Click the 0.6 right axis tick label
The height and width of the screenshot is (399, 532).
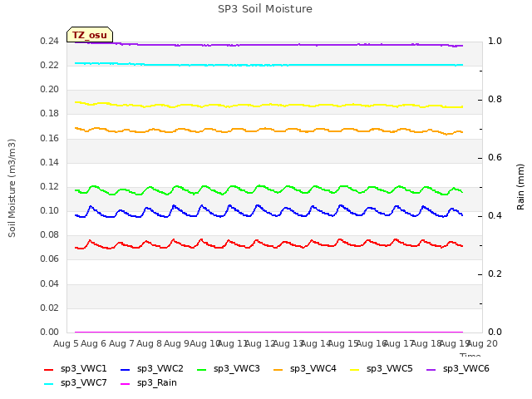coord(495,157)
